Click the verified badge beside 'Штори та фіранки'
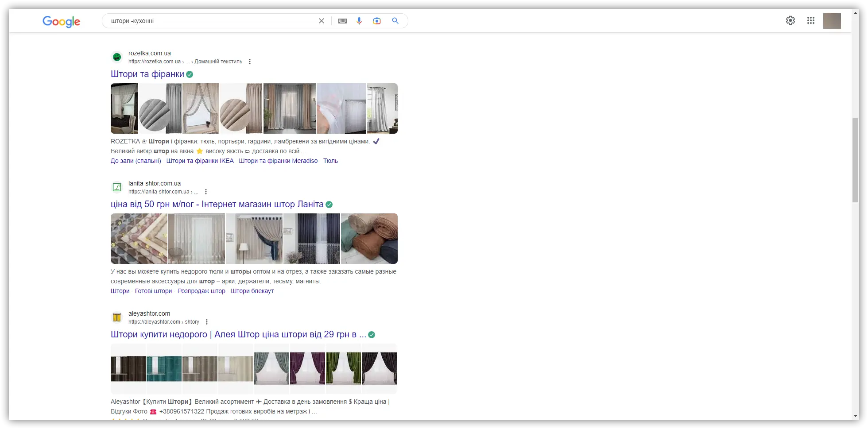 click(190, 74)
